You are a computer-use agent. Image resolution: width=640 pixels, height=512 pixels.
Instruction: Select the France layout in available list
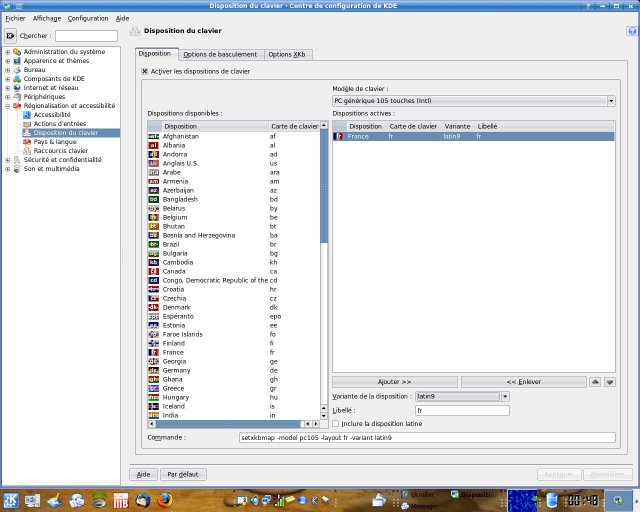(172, 352)
